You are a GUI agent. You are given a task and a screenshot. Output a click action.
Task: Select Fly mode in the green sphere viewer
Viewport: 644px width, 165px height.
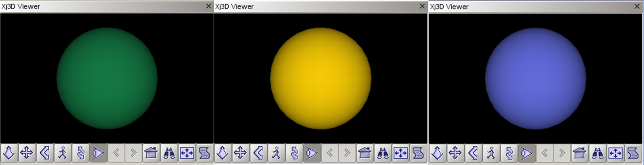pos(9,152)
